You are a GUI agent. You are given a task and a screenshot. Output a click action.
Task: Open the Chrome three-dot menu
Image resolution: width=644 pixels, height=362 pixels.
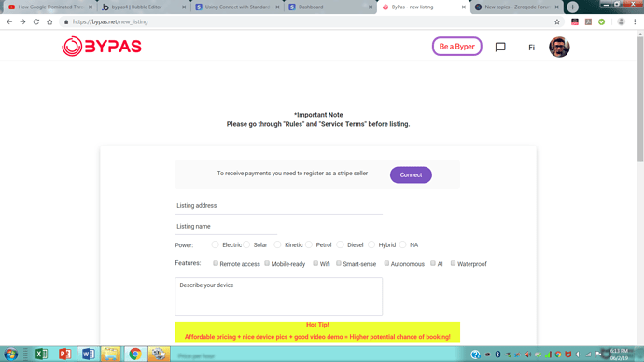(x=635, y=21)
